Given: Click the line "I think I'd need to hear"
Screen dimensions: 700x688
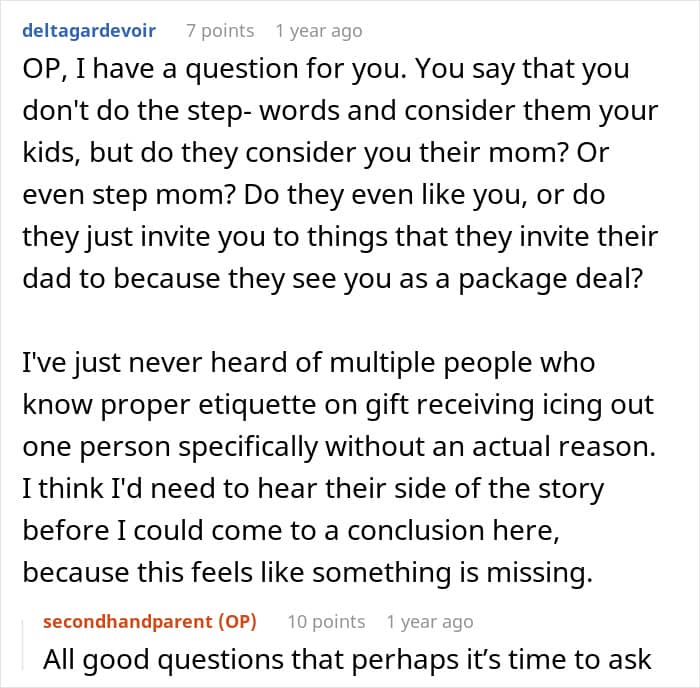Looking at the screenshot, I should [x=313, y=490].
